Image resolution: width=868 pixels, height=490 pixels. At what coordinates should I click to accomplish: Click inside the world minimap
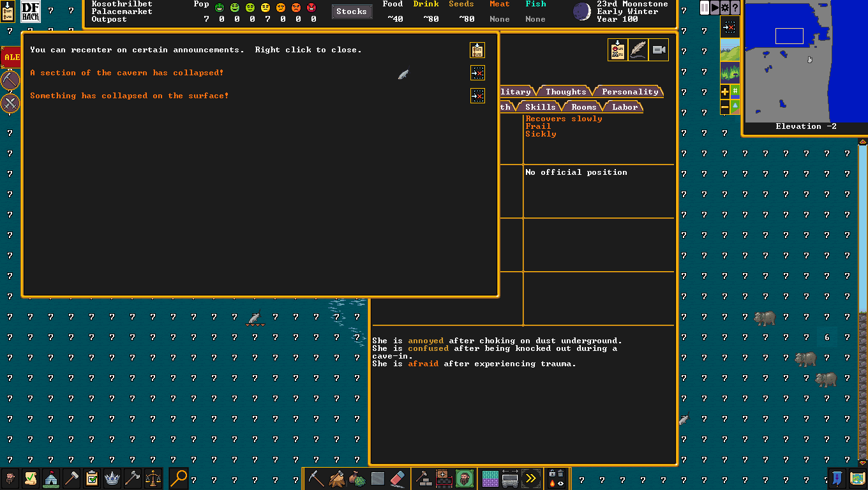806,61
